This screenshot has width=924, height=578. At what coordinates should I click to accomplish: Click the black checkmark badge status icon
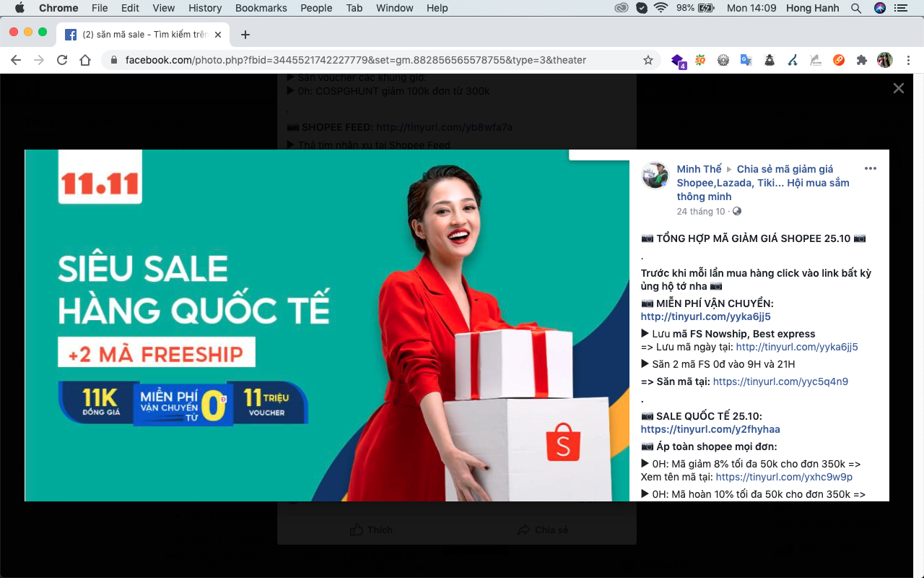click(642, 8)
